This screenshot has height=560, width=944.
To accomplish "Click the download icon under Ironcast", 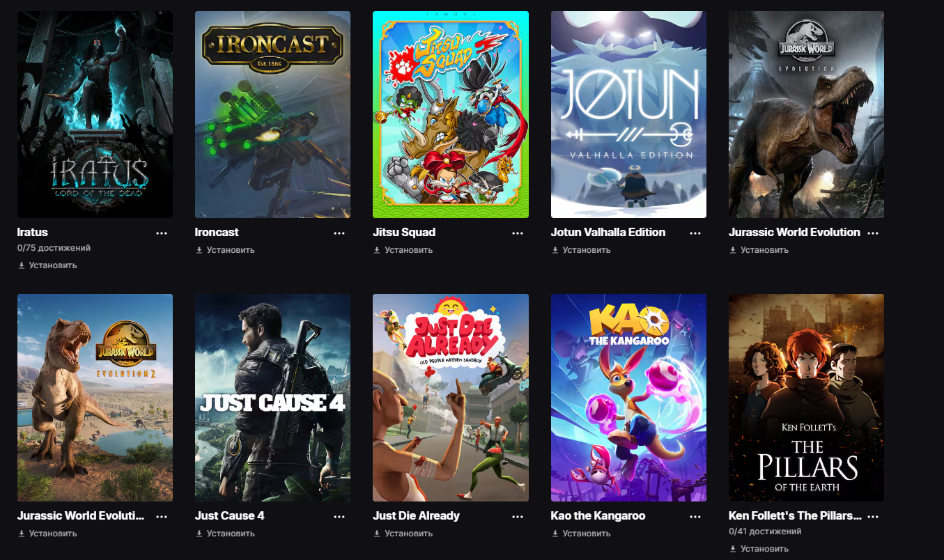I will [199, 250].
